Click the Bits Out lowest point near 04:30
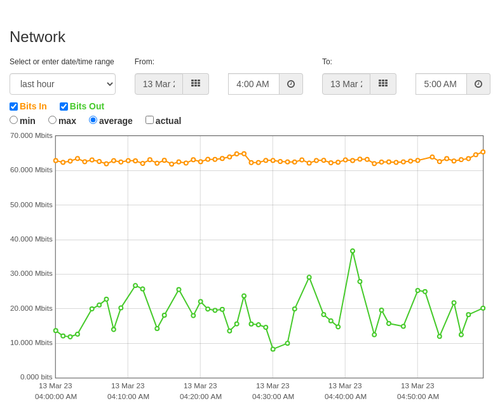Image resolution: width=500 pixels, height=403 pixels. coord(273,349)
